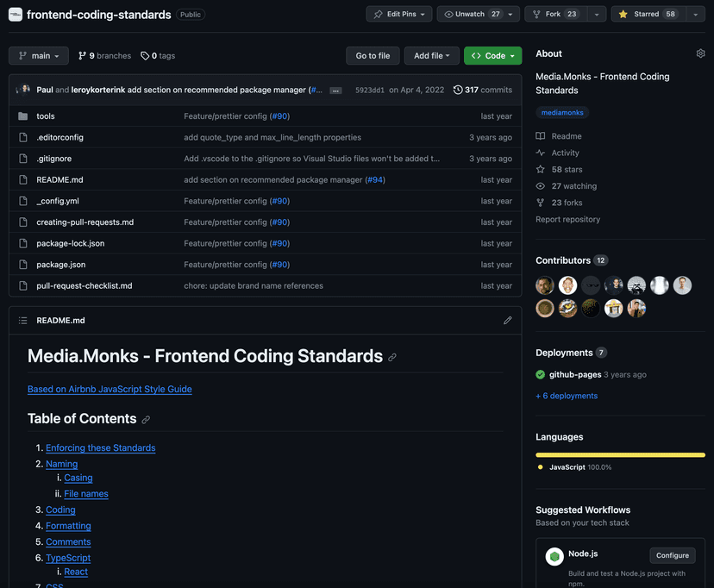Expand the Add file dropdown
Viewport: 714px width, 588px height.
tap(432, 56)
